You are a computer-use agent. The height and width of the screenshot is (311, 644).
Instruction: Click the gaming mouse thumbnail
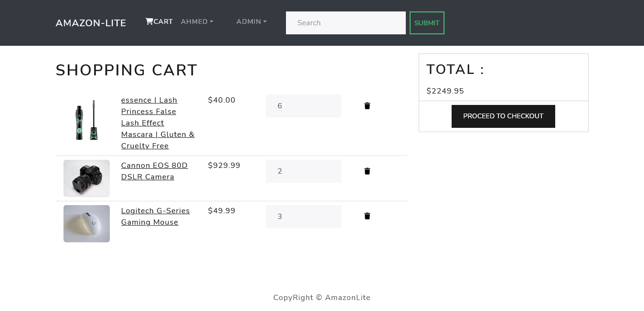click(86, 224)
